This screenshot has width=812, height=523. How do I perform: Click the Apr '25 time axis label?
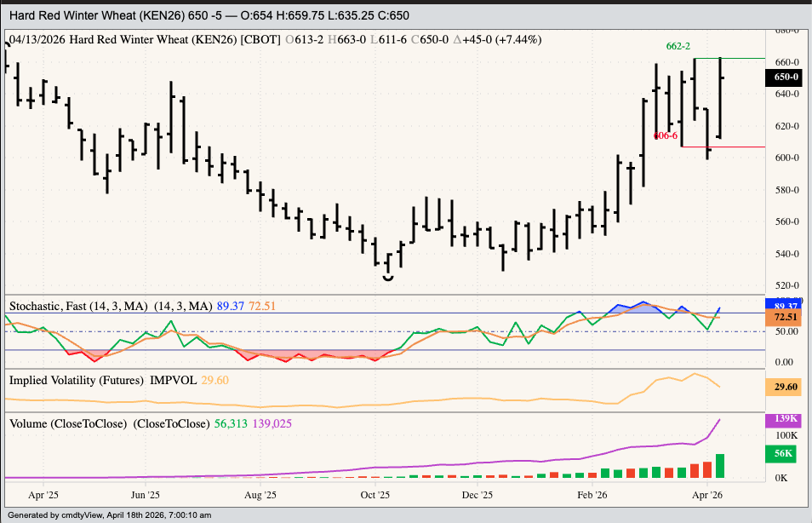(43, 495)
